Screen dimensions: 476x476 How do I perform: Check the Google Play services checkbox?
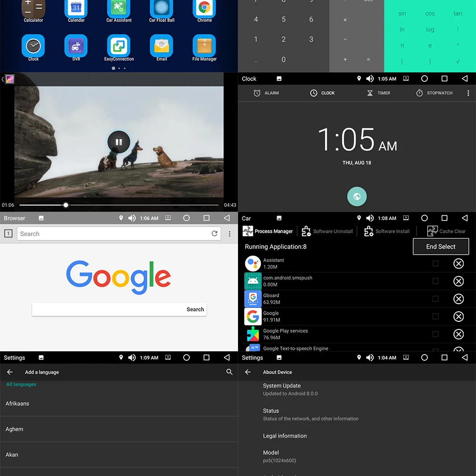436,334
